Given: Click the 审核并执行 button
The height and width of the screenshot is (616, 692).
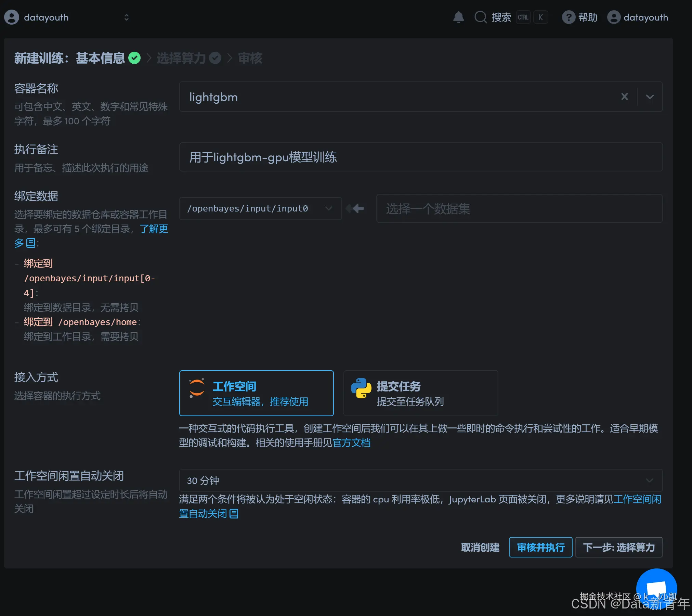Looking at the screenshot, I should [540, 547].
